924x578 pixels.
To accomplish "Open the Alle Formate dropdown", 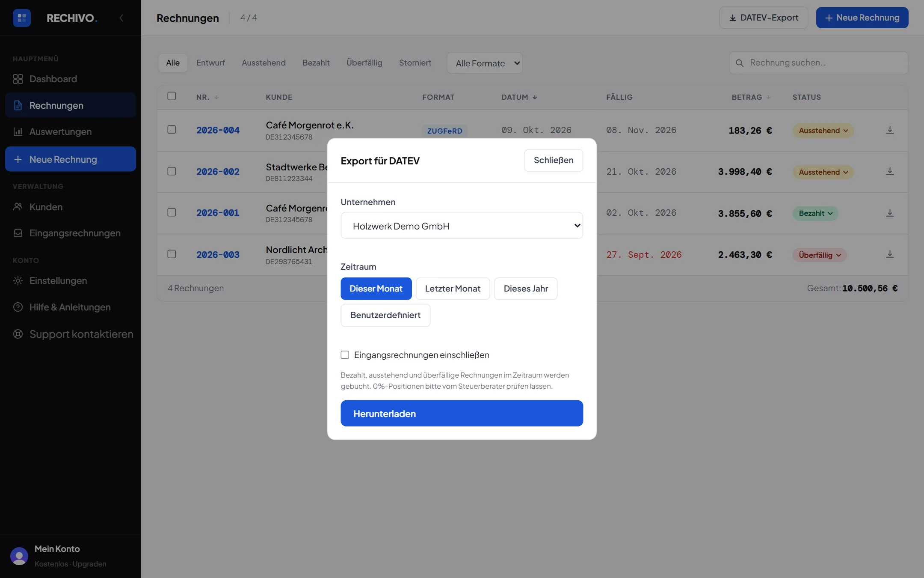I will [x=485, y=63].
